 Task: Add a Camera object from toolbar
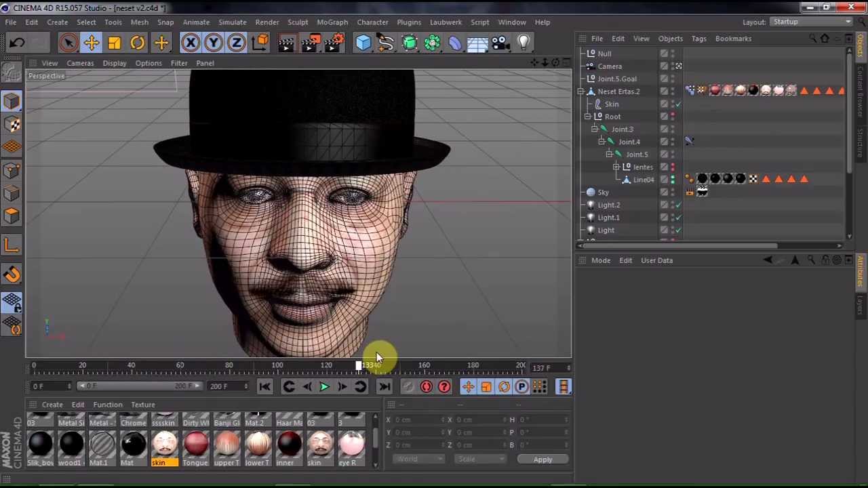pyautogui.click(x=500, y=43)
